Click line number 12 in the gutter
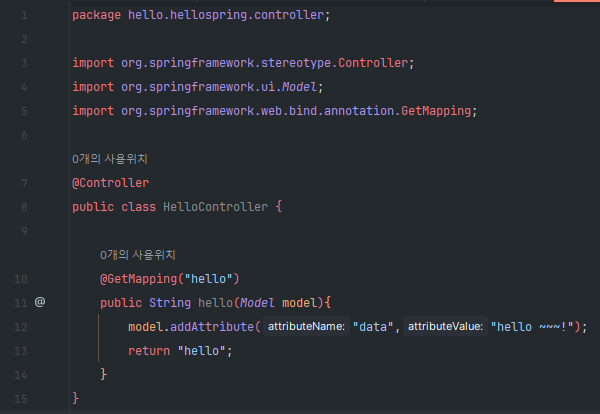 click(x=21, y=327)
